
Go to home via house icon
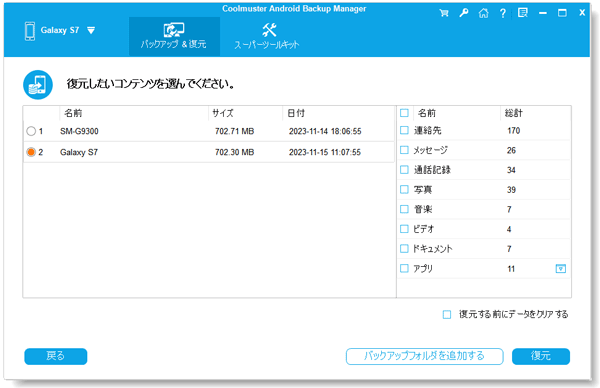coord(484,13)
